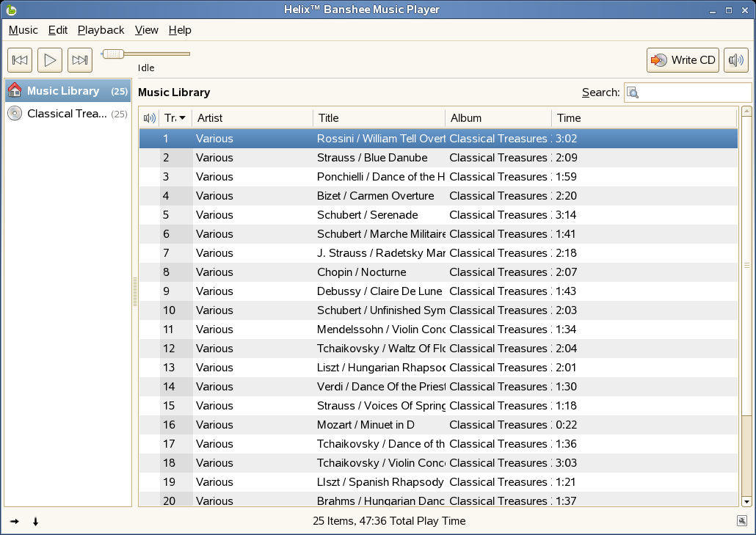Skip to the next track
Screen dimensions: 756x535
(80, 60)
